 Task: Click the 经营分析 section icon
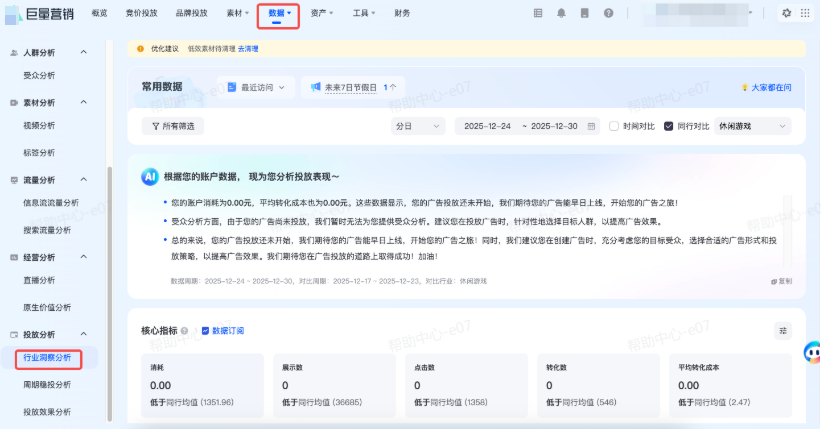[x=14, y=257]
